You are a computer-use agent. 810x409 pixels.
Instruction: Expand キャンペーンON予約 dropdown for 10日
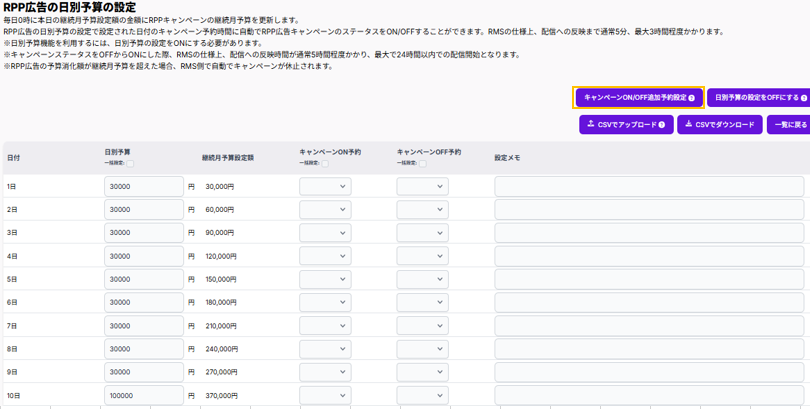[325, 396]
